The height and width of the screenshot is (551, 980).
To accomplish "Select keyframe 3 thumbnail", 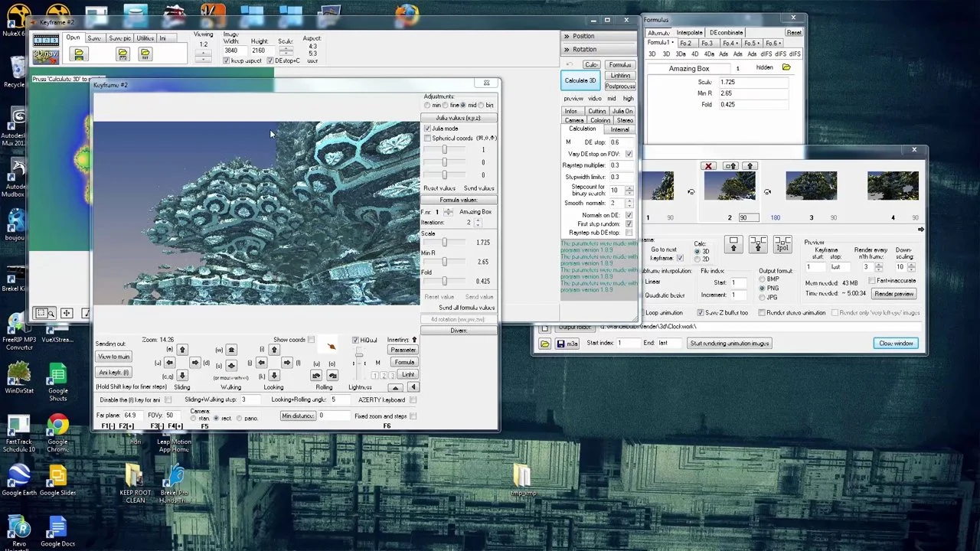I will [812, 185].
